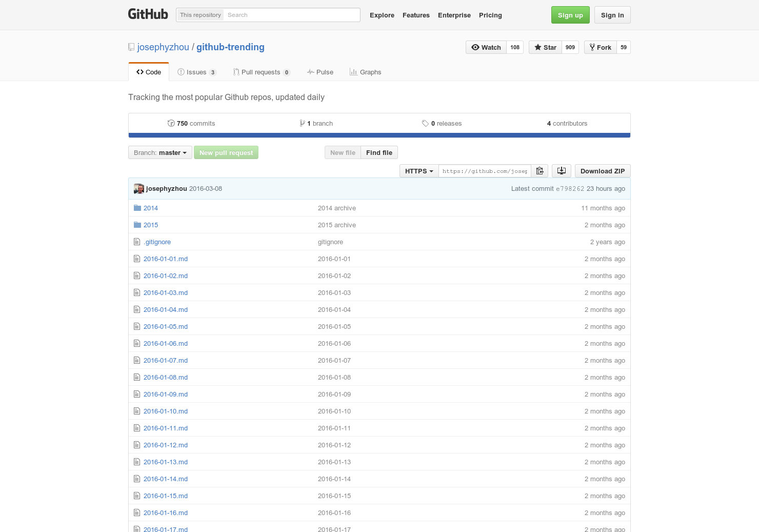Open the 2016-01-05.md file link

pyautogui.click(x=165, y=326)
